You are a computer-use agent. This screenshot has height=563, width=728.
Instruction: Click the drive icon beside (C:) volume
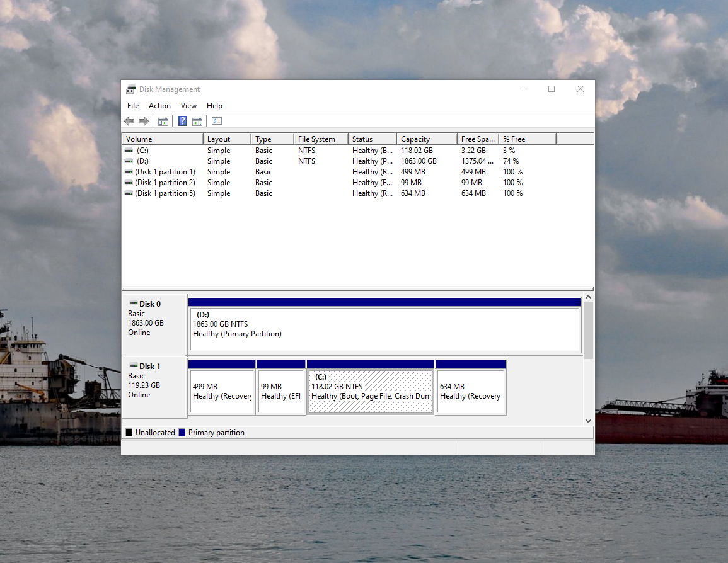(129, 151)
